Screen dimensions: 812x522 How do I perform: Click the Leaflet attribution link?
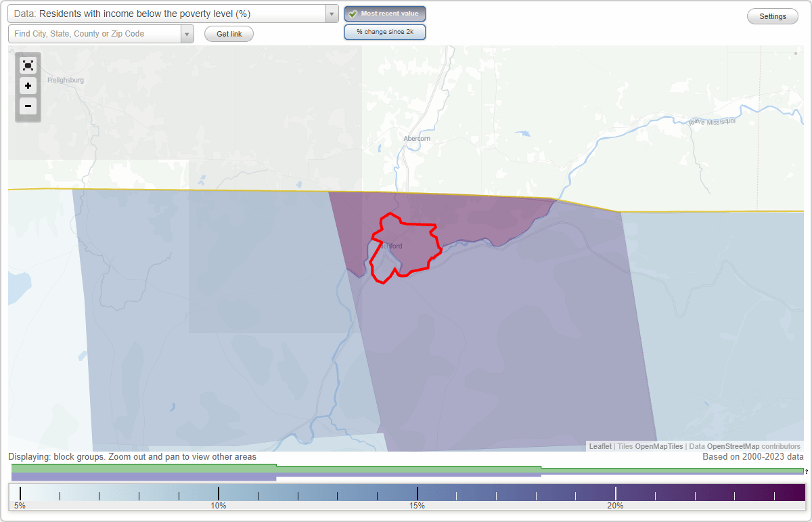pos(600,446)
